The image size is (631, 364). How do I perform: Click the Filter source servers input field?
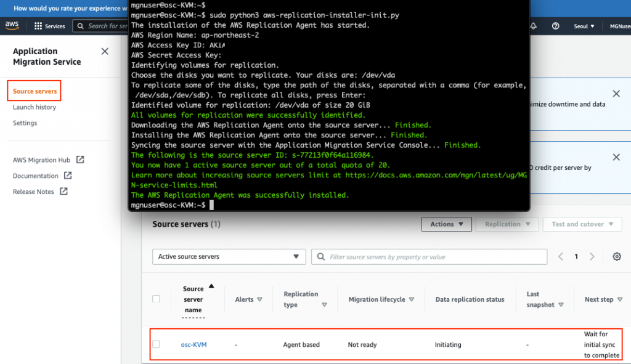[x=429, y=257]
